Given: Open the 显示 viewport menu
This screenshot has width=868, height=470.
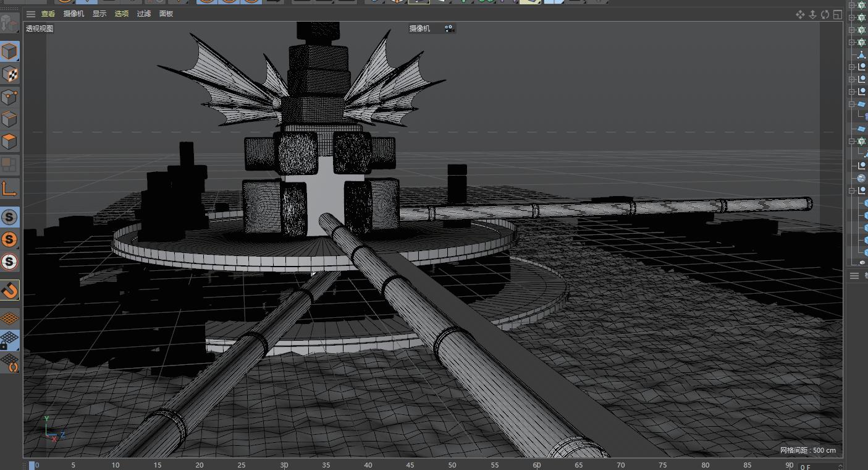Looking at the screenshot, I should click(99, 14).
